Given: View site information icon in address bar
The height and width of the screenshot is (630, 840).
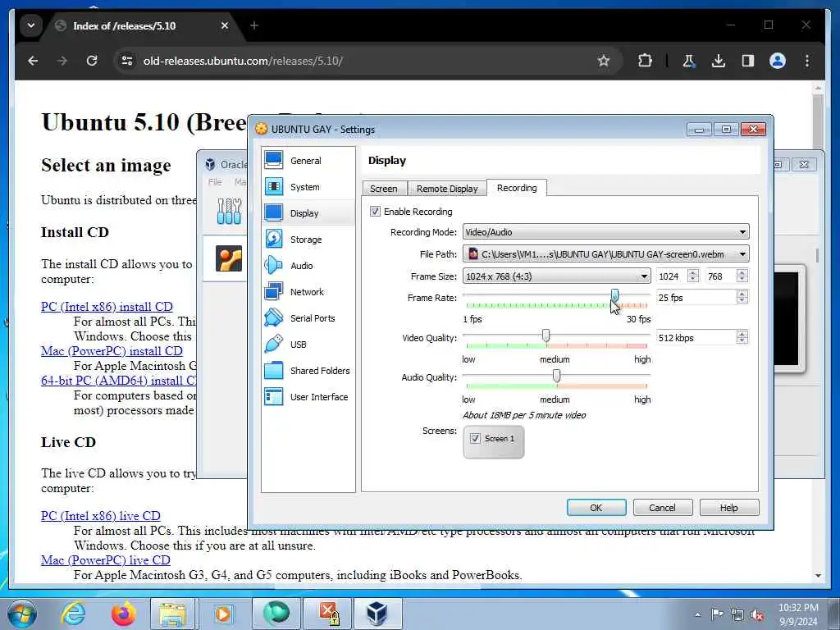Looking at the screenshot, I should 127,61.
